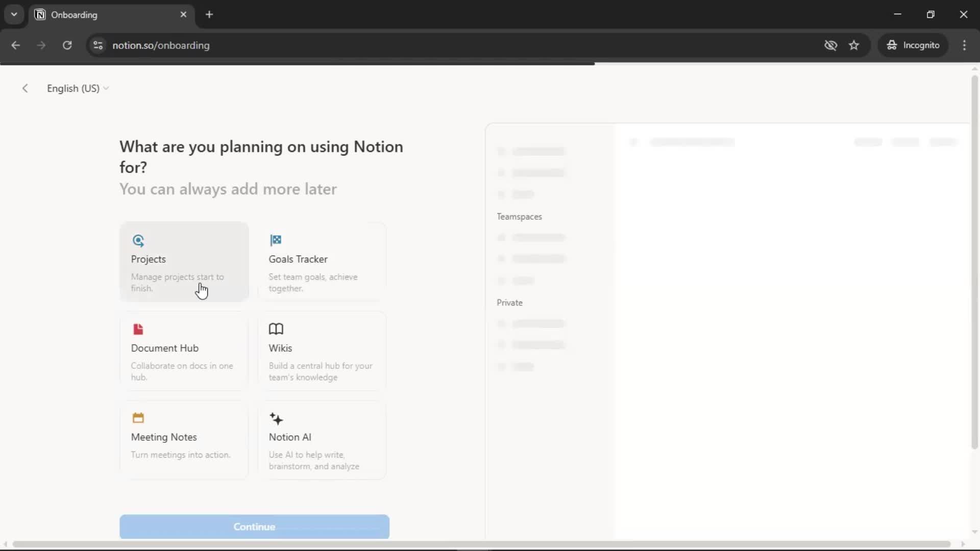This screenshot has height=551, width=980.
Task: Select the Document Hub card
Action: pyautogui.click(x=184, y=351)
